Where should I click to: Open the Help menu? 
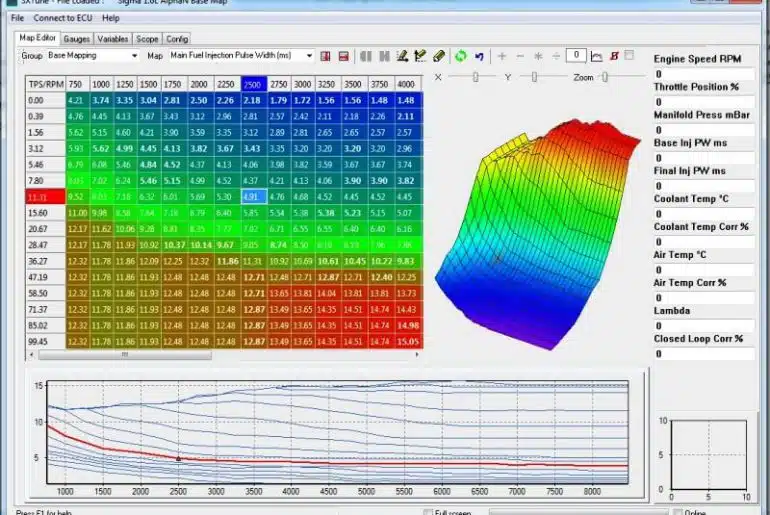pyautogui.click(x=110, y=18)
